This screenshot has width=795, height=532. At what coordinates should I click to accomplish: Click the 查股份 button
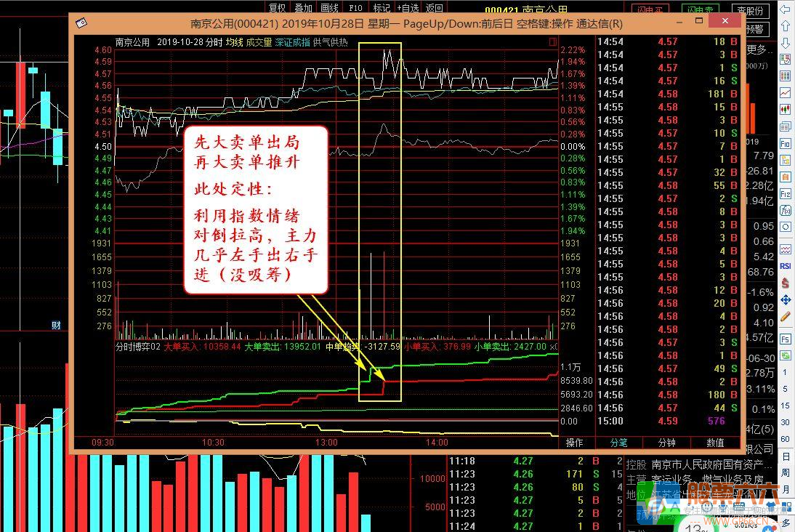tap(751, 10)
